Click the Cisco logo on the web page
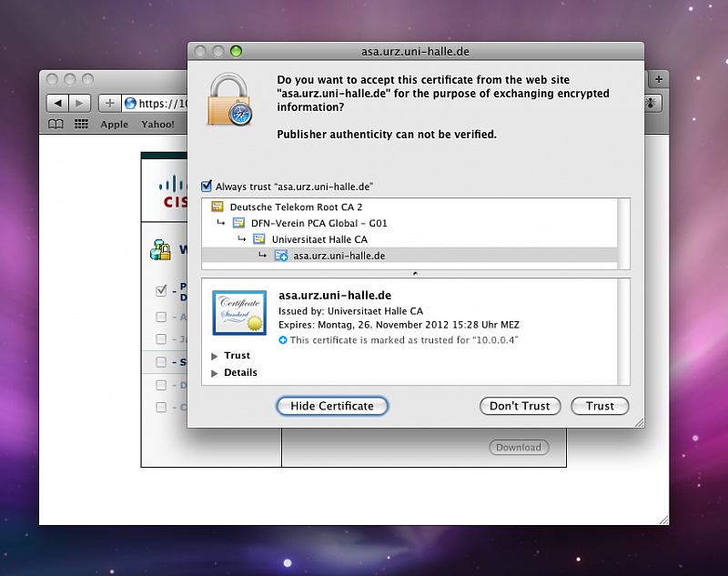The image size is (728, 576). point(173,192)
